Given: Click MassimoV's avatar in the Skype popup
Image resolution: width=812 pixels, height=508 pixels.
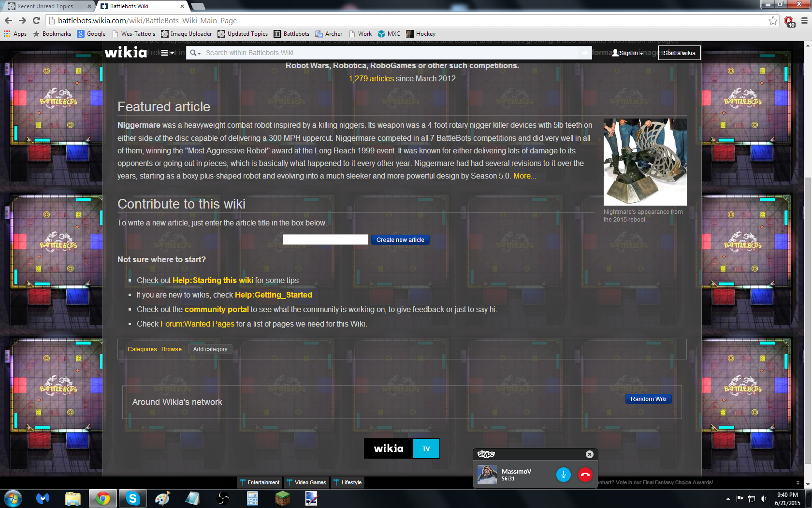Looking at the screenshot, I should 487,475.
